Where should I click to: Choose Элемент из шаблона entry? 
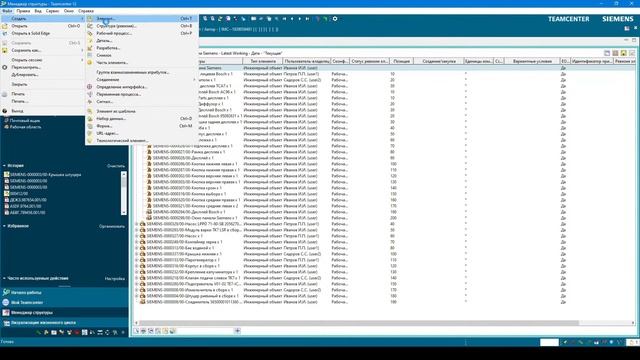click(142, 111)
